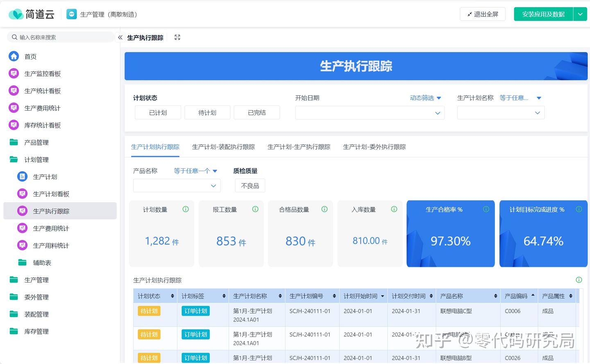Viewport: 590px width, 364px height.
Task: Click the 生产监控看板 dashboard icon
Action: [x=14, y=74]
